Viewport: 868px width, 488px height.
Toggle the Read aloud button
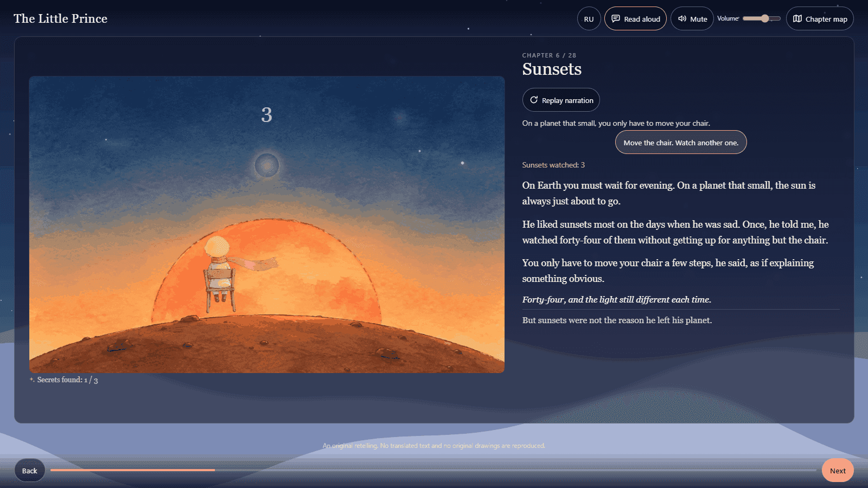tap(635, 18)
